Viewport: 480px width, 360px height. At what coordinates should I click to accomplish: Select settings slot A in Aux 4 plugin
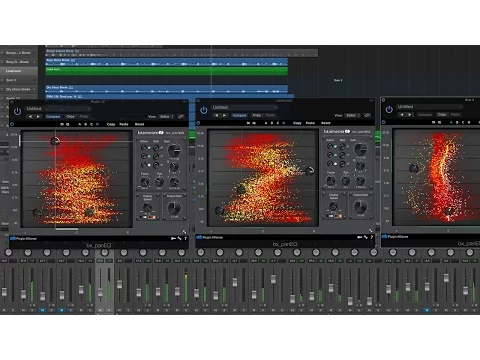pyautogui.click(x=451, y=122)
